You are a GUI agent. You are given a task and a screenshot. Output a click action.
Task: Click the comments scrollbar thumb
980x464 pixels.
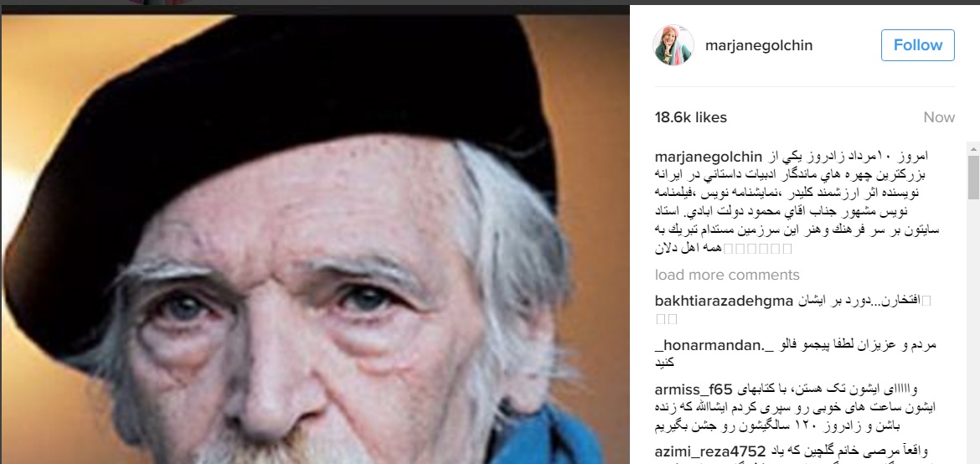coord(973,178)
